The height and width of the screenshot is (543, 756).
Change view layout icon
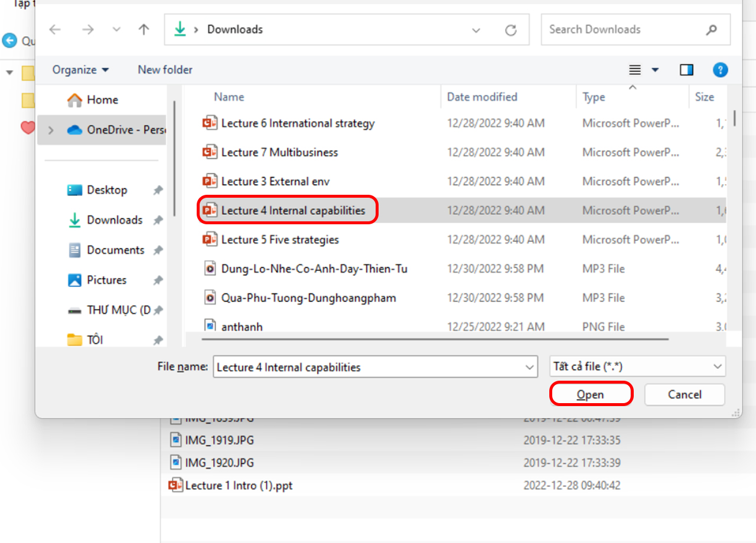635,70
